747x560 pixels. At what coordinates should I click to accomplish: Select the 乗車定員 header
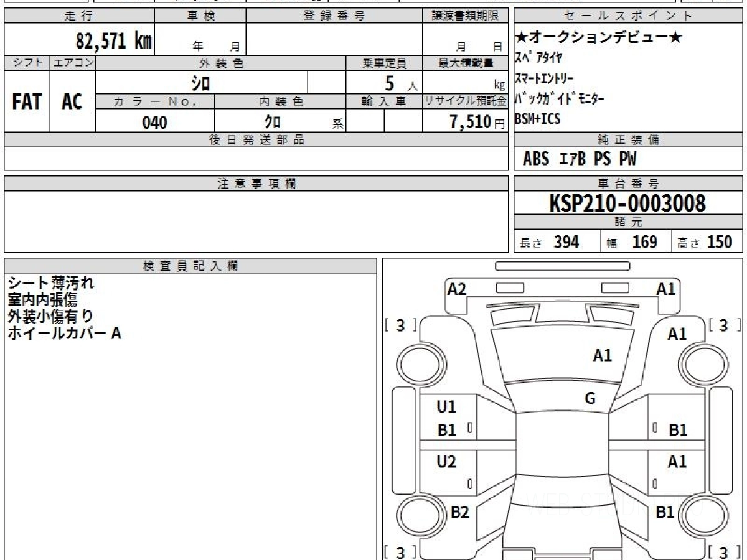[x=384, y=63]
